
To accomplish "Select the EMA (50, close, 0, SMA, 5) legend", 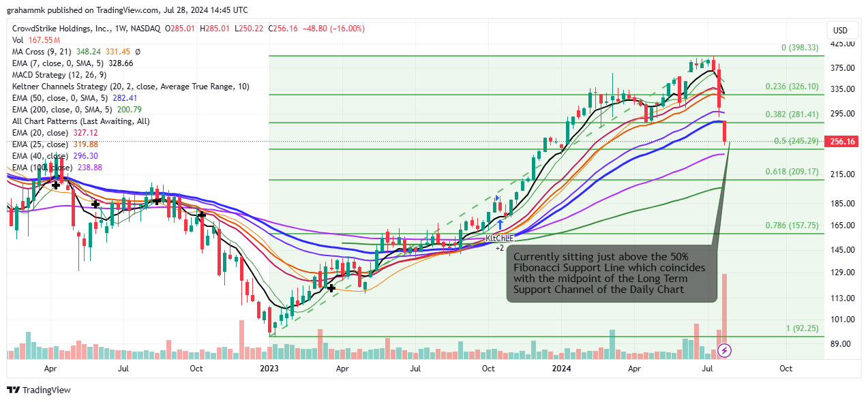I will click(x=75, y=98).
